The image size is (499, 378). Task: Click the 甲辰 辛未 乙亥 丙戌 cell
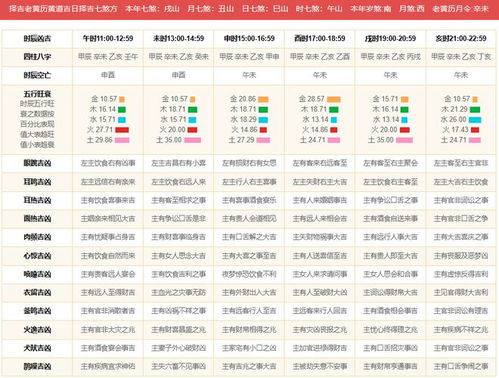click(390, 57)
